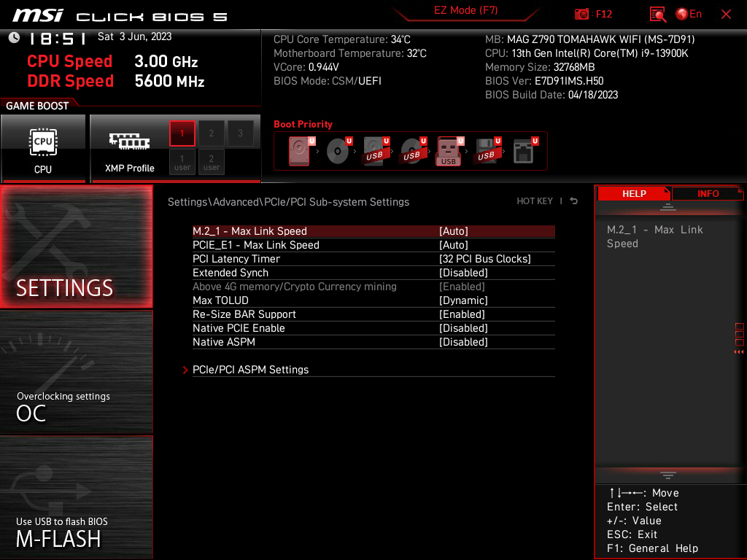Screen dimensions: 747x560
Task: Close BIOS with the X icon
Action: point(726,15)
